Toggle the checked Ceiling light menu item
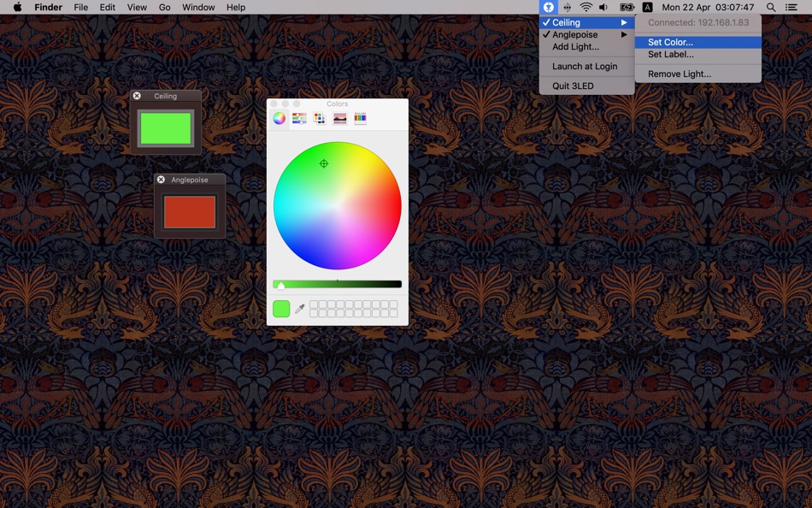The width and height of the screenshot is (812, 508). click(x=586, y=22)
